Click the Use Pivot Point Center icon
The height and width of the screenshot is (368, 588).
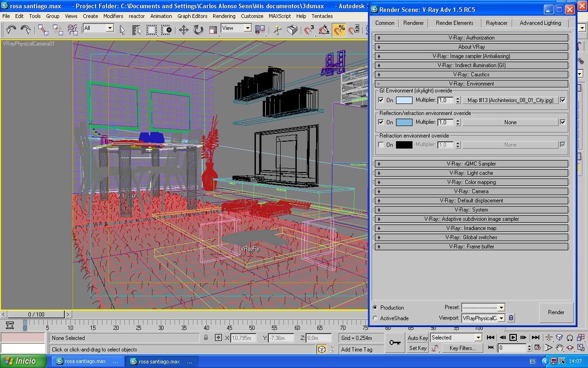(x=260, y=30)
